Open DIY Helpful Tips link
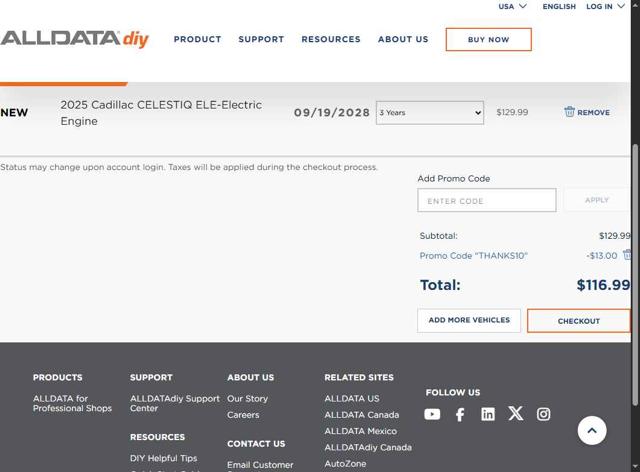This screenshot has height=472, width=640. click(x=163, y=458)
